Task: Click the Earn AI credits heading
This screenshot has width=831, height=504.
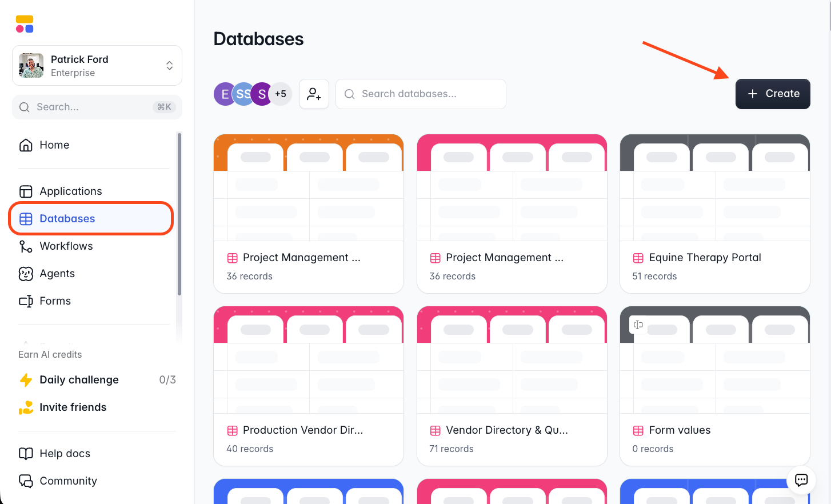Action: point(50,354)
